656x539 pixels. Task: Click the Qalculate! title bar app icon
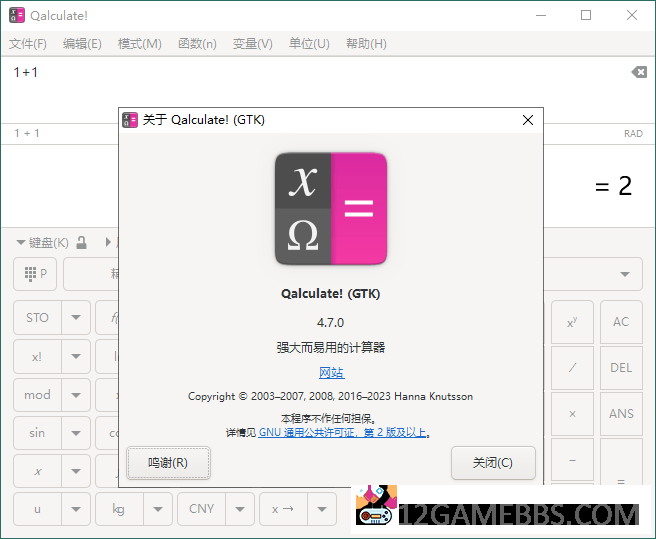tap(17, 15)
